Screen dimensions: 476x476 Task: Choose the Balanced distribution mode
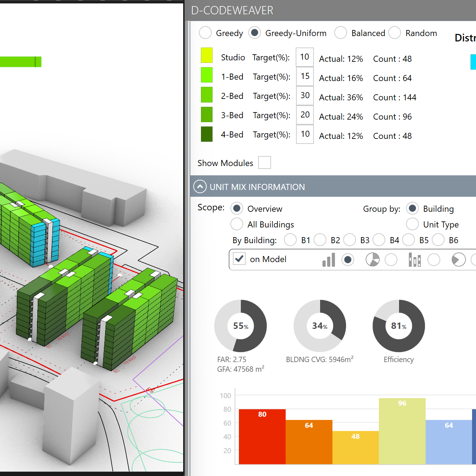pyautogui.click(x=341, y=33)
